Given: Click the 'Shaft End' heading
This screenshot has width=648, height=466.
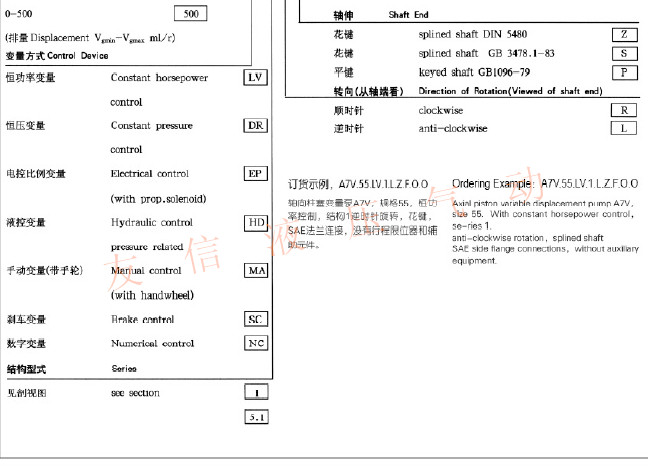Looking at the screenshot, I should [408, 15].
